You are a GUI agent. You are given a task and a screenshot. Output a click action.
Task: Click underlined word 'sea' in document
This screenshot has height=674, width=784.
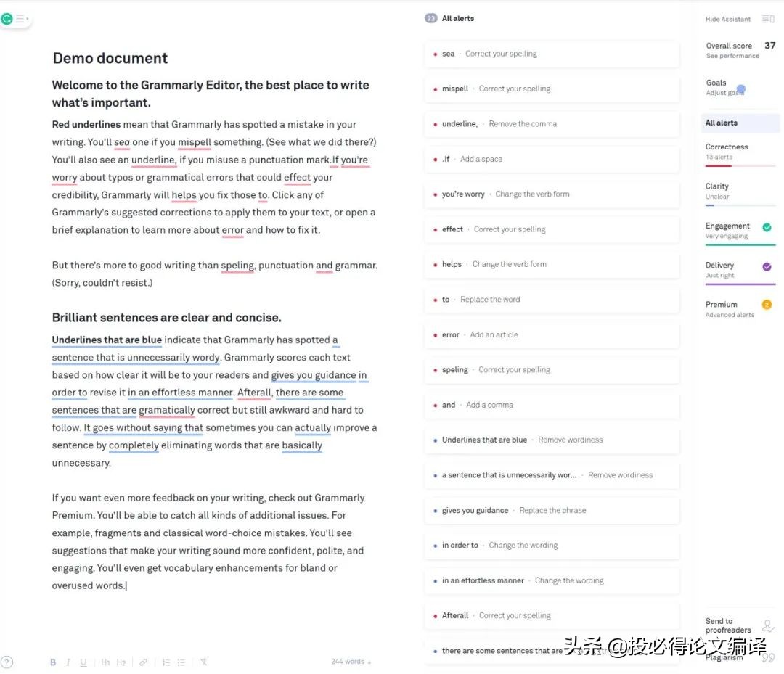pyautogui.click(x=122, y=142)
